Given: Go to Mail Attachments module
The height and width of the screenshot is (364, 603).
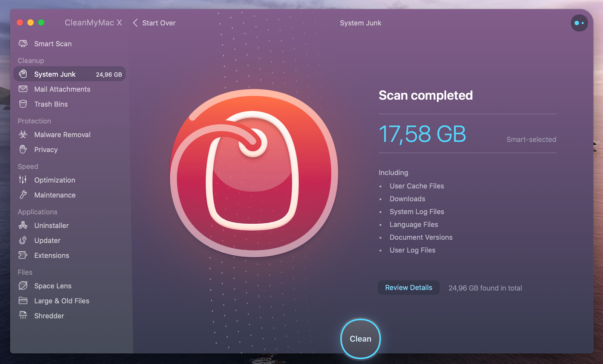Looking at the screenshot, I should coord(62,89).
